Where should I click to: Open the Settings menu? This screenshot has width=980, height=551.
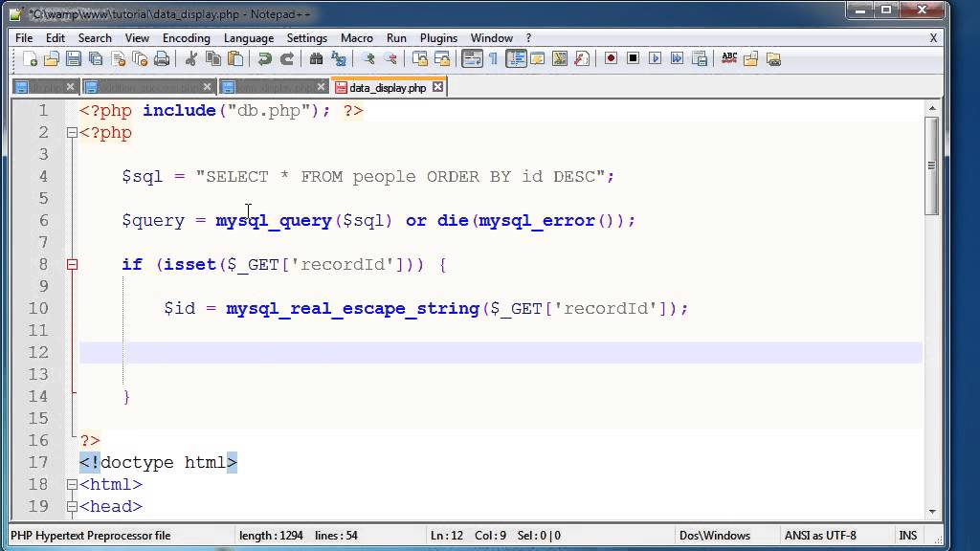(x=307, y=38)
